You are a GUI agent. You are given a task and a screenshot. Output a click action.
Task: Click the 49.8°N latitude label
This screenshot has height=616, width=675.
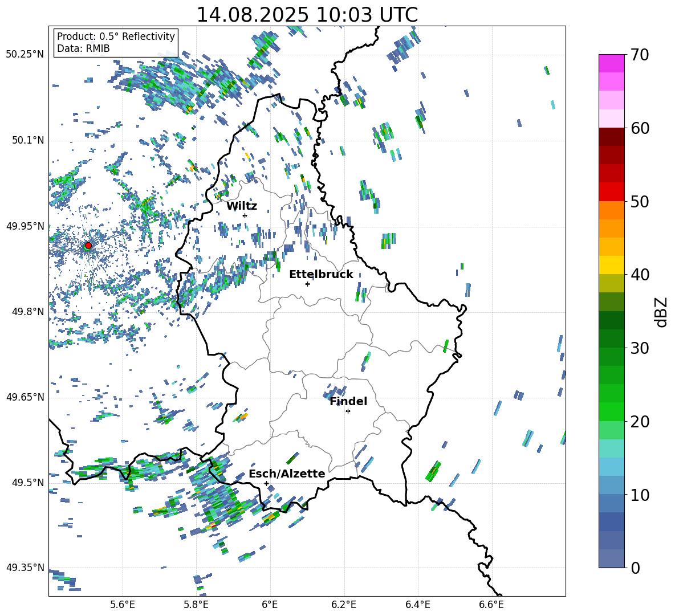(28, 312)
